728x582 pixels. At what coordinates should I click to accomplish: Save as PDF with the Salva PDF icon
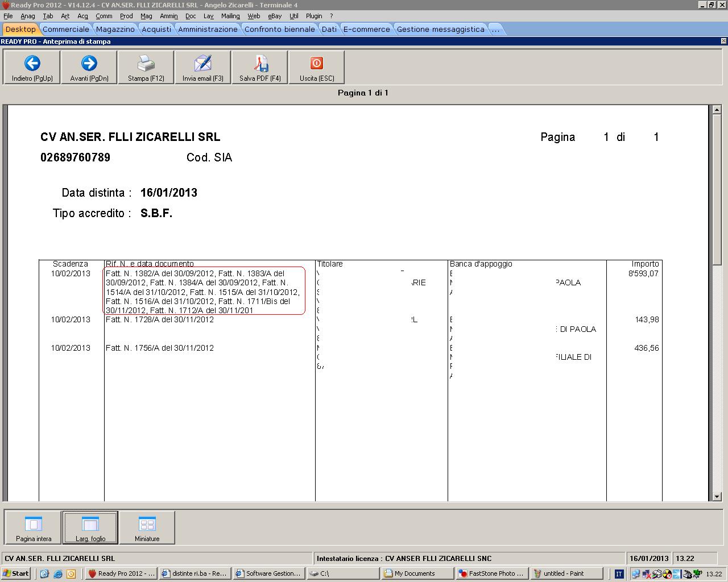(260, 63)
